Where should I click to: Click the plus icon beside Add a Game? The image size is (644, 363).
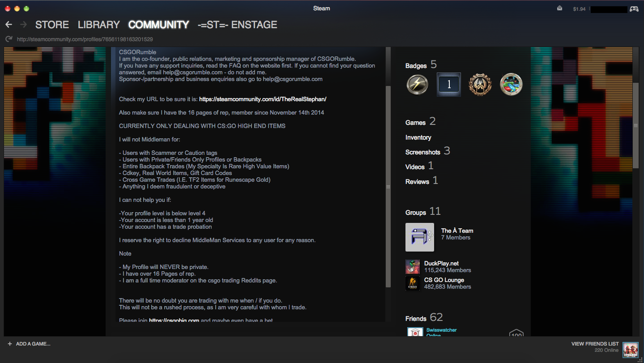click(x=9, y=344)
